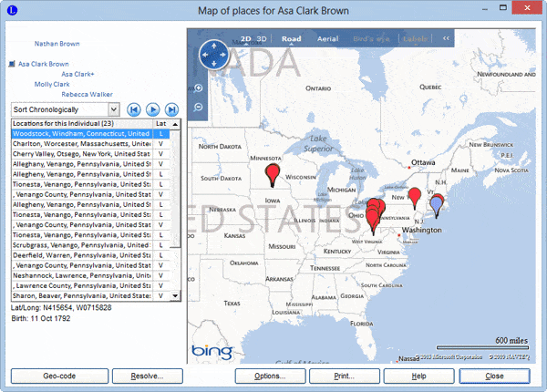Click the red pin in Minnesota

tap(272, 175)
